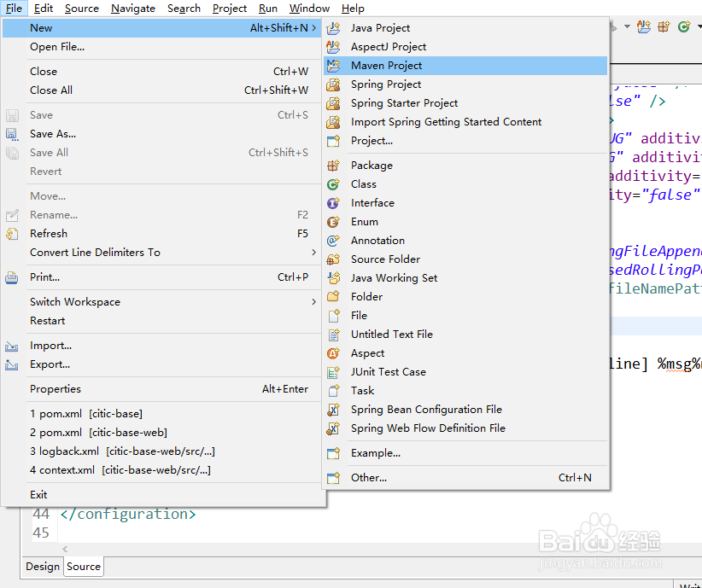Click the orange Aspect icon
This screenshot has width=702, height=588.
333,353
